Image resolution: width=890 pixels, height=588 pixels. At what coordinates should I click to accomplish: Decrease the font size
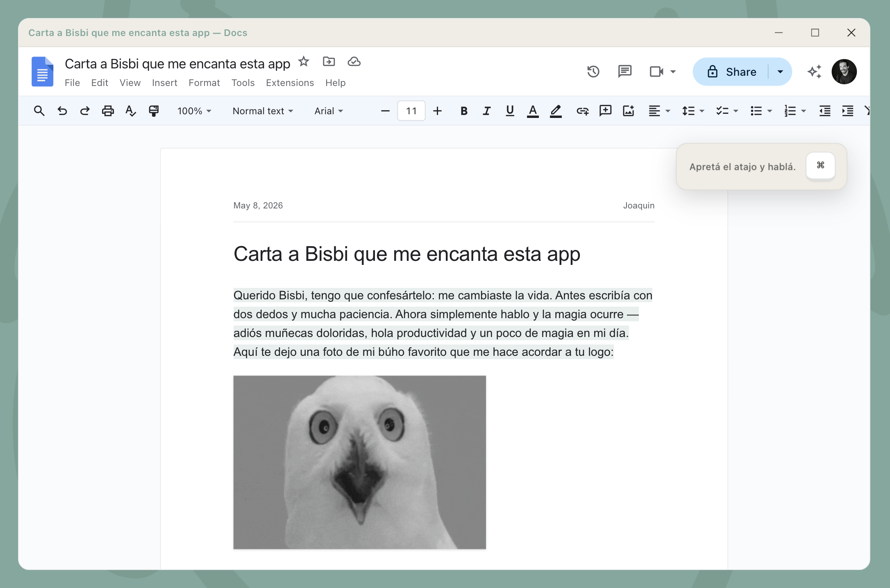385,111
